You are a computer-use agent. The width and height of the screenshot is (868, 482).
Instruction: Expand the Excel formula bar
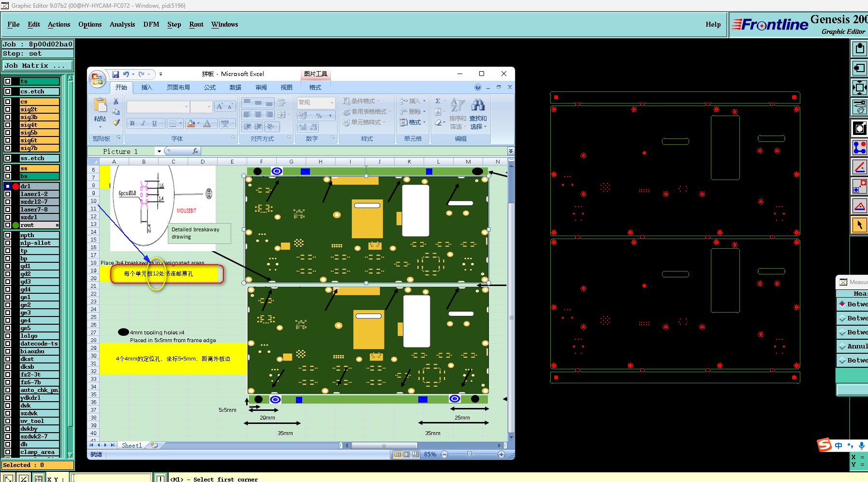point(511,151)
